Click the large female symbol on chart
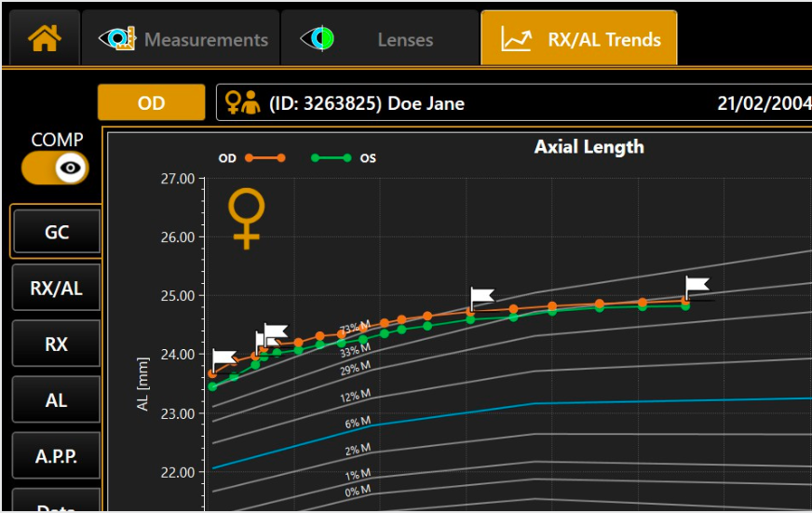The image size is (812, 513). coord(247,219)
